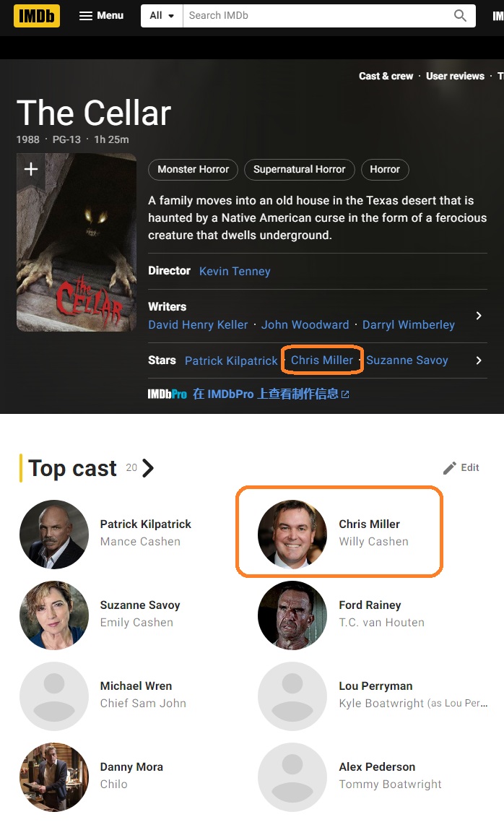504x830 pixels.
Task: Open Alex Pederson cast name
Action: (377, 767)
